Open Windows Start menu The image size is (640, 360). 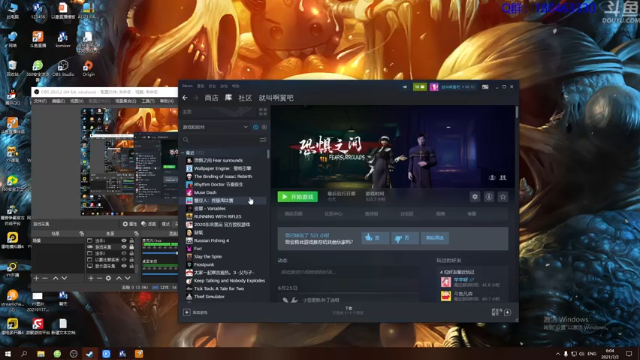click(7, 354)
